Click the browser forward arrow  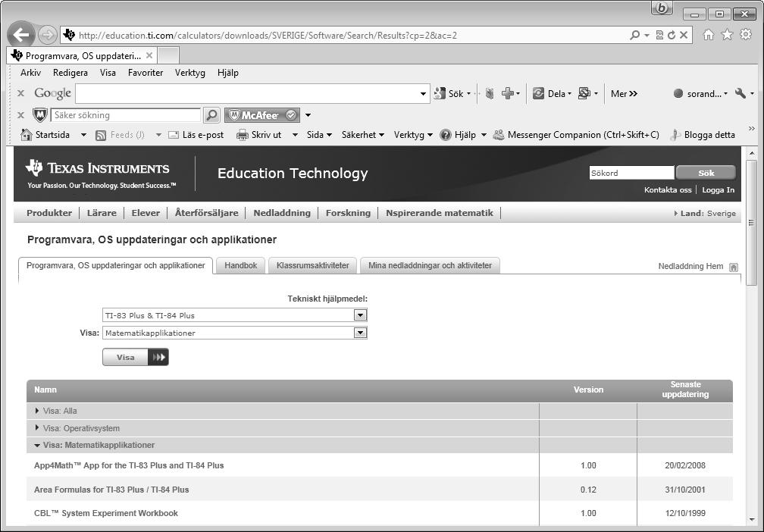tap(47, 35)
